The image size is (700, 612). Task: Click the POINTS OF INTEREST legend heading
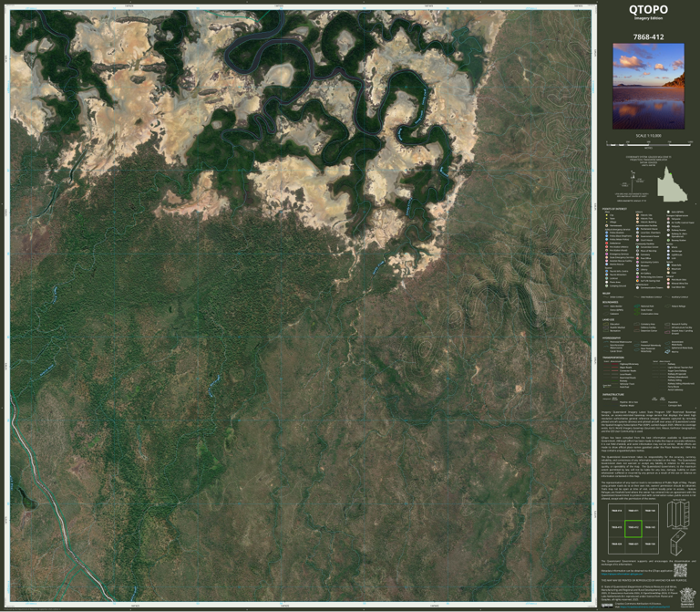[614, 209]
